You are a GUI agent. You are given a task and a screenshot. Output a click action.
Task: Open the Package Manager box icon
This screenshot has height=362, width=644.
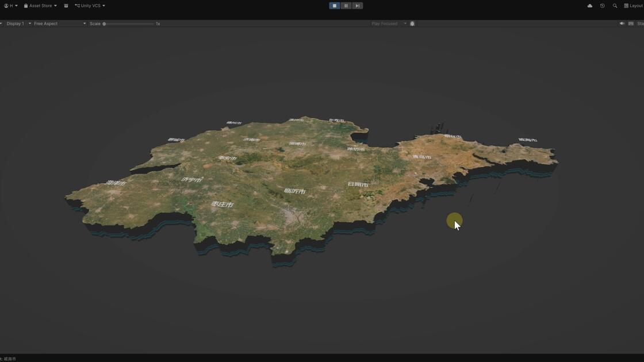tap(66, 6)
